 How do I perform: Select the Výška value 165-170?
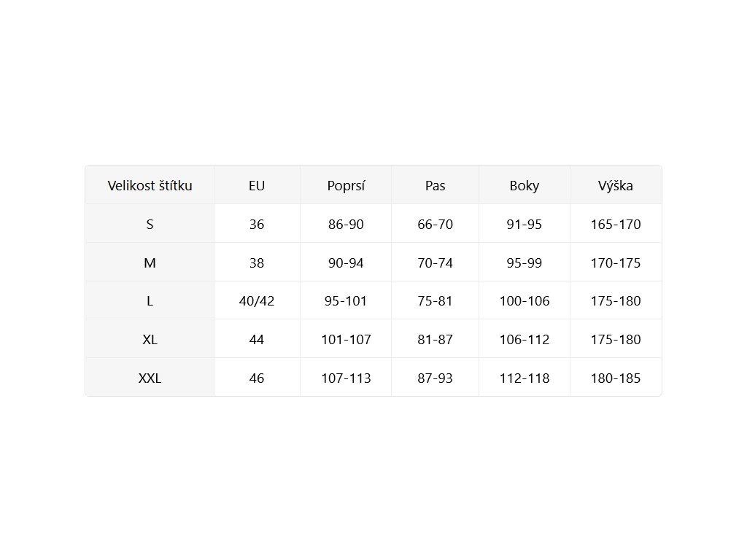[x=616, y=224]
